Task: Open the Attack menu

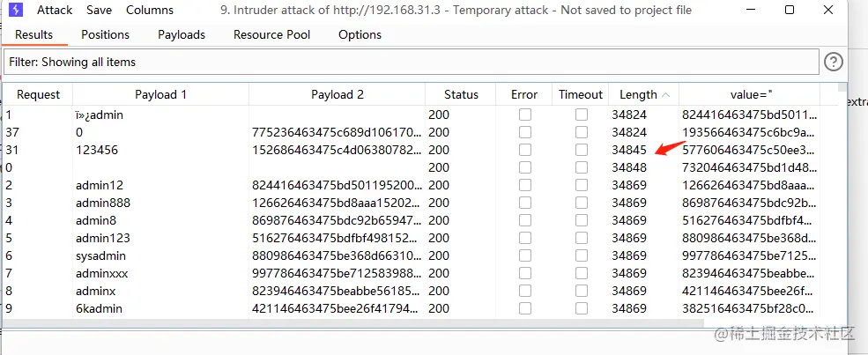Action: click(55, 11)
